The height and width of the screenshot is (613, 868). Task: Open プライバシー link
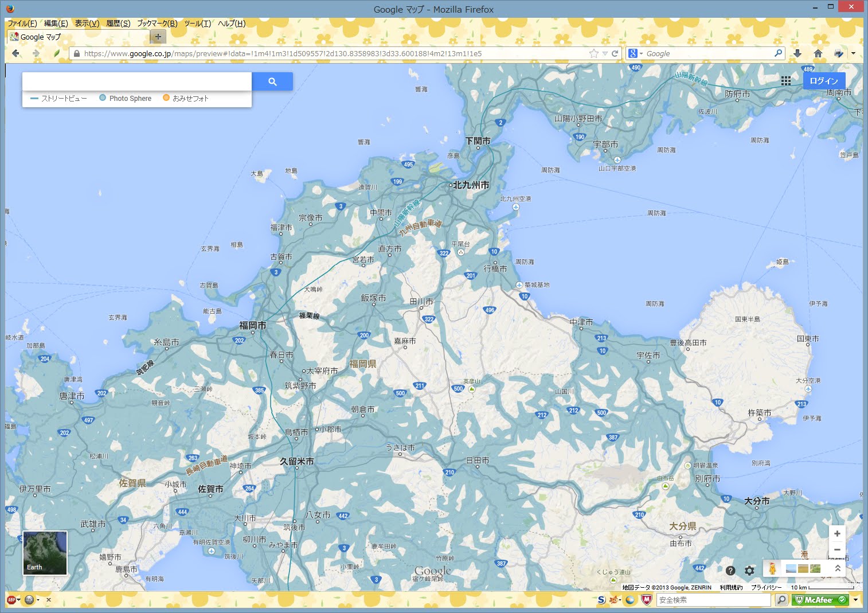click(767, 587)
